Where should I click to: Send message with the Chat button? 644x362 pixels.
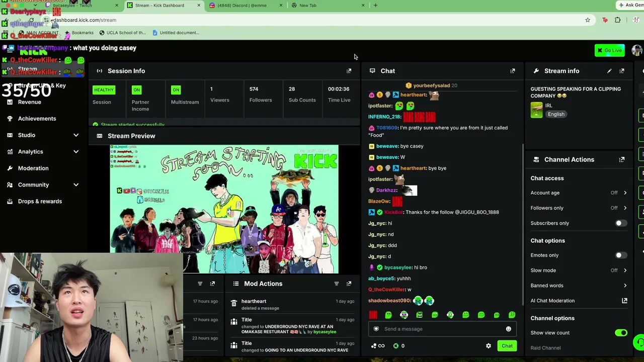point(507,346)
